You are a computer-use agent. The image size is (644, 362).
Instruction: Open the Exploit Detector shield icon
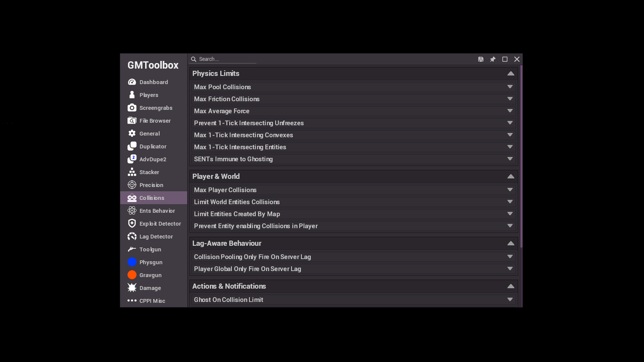tap(132, 223)
